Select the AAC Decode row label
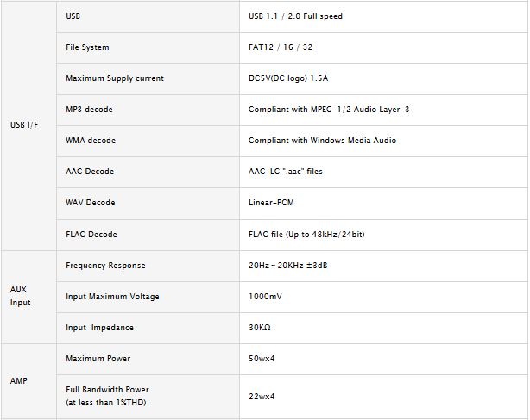530x420 pixels. pyautogui.click(x=90, y=172)
